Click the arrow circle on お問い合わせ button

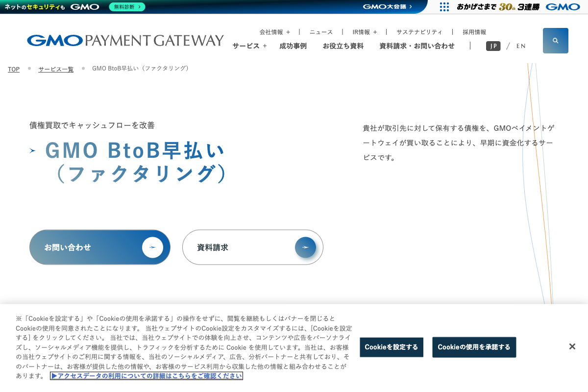pyautogui.click(x=152, y=247)
